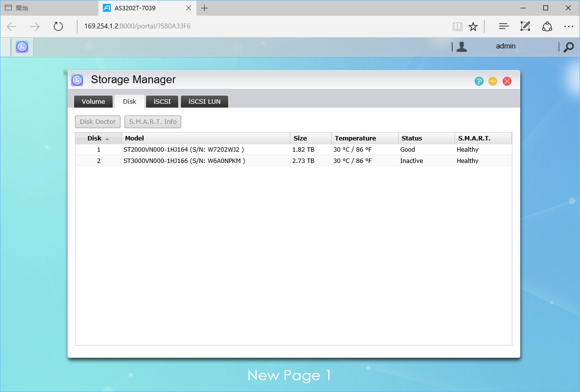Image resolution: width=580 pixels, height=392 pixels.
Task: Select the Disk tab
Action: 129,102
